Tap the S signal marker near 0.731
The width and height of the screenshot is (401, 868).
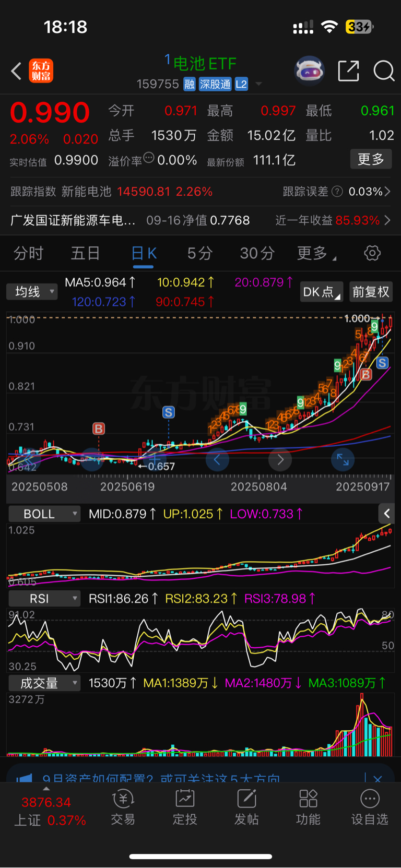(168, 412)
